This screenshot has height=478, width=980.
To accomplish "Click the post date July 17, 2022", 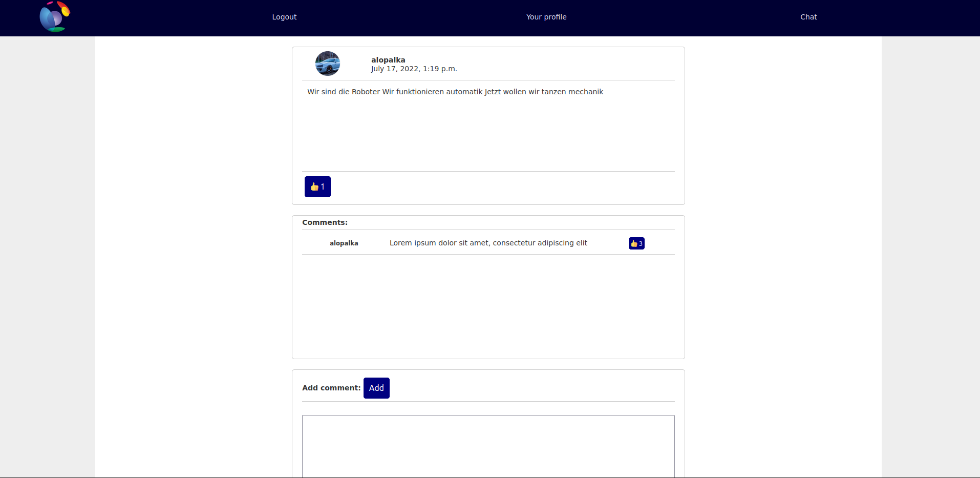I will coord(414,69).
